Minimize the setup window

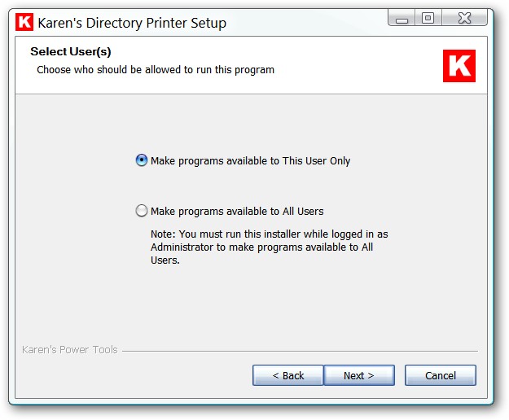(401, 18)
